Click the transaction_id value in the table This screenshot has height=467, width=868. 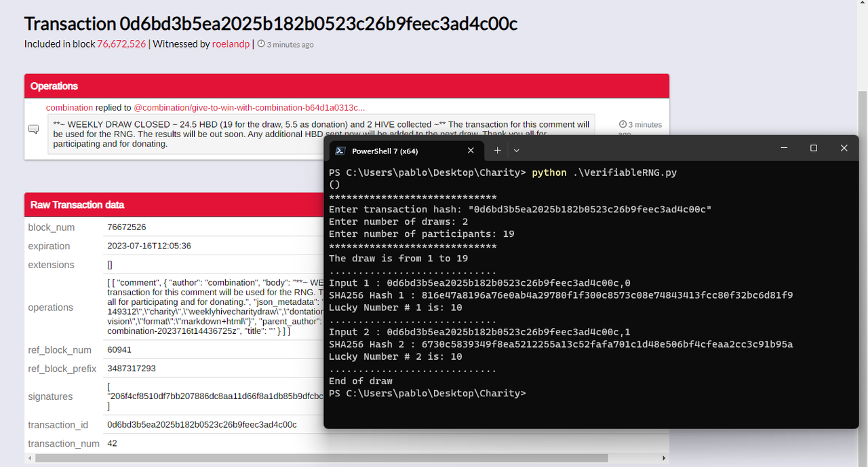(202, 424)
